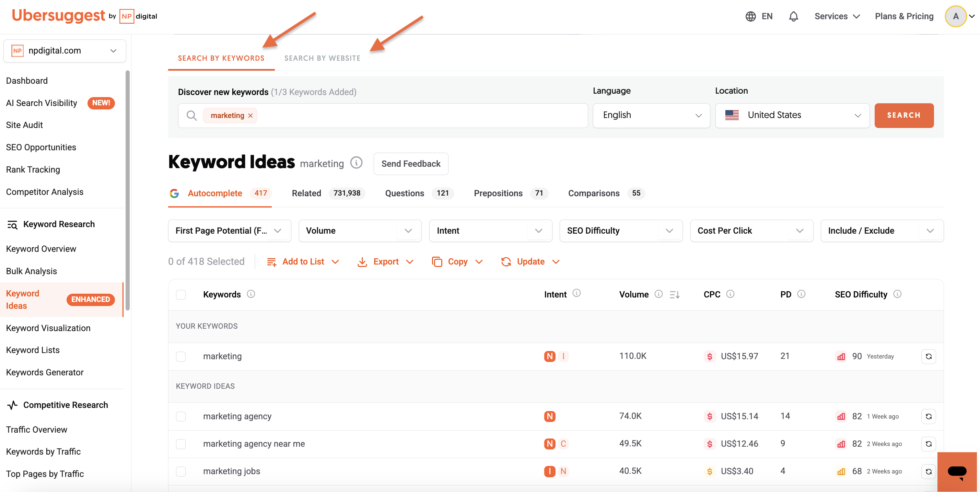Open the Language dropdown showing English
Screen dimensions: 980x492
point(651,115)
